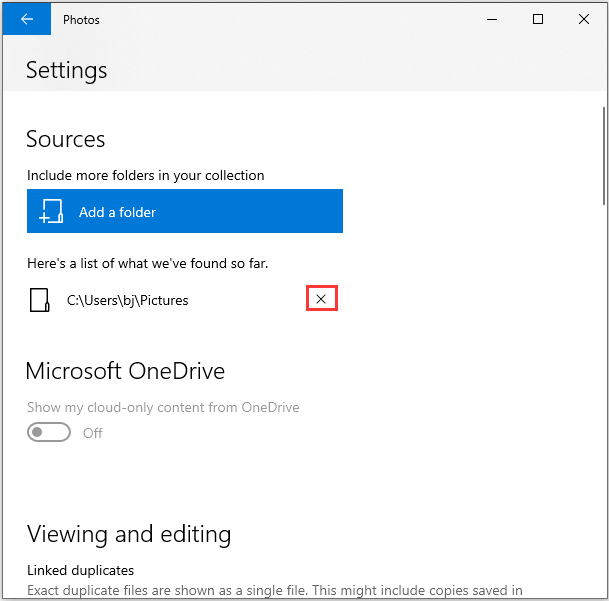
Task: Click the folder icon beside the Pictures path
Action: (40, 300)
